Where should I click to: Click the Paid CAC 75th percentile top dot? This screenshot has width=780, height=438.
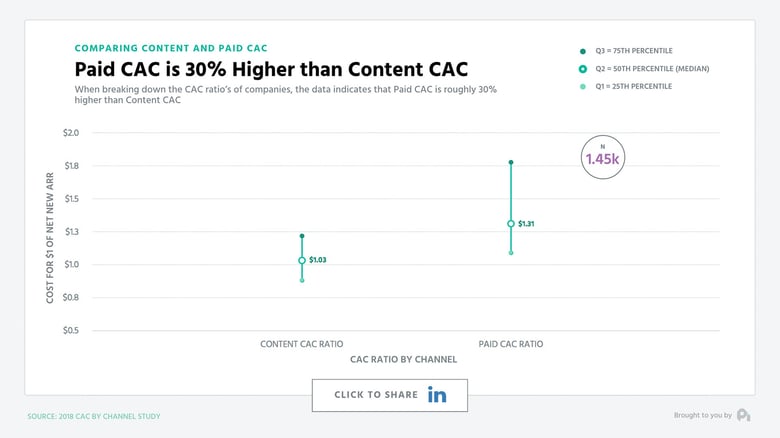click(x=511, y=162)
